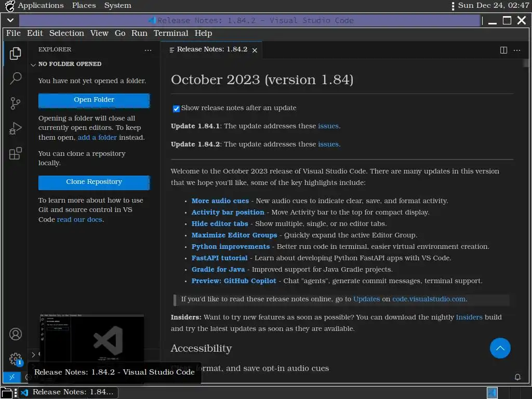
Task: Open the FastAPI tutorial link
Action: pyautogui.click(x=219, y=258)
